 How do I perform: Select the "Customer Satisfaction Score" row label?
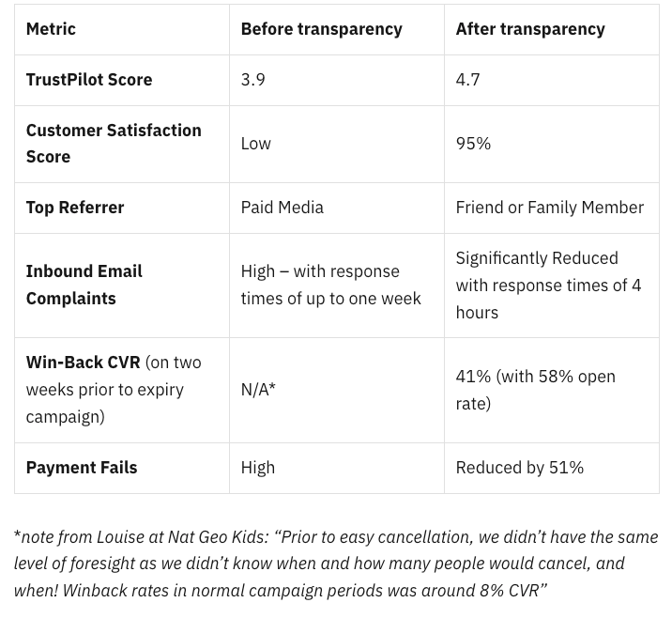pyautogui.click(x=114, y=143)
